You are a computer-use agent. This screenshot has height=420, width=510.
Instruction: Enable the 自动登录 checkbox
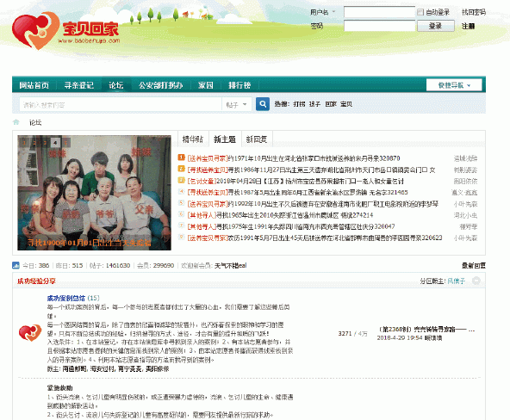click(x=420, y=12)
